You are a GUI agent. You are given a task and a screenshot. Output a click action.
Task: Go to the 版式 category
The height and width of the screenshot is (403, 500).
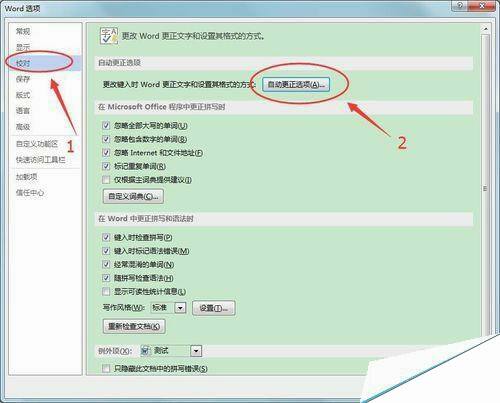coord(23,95)
